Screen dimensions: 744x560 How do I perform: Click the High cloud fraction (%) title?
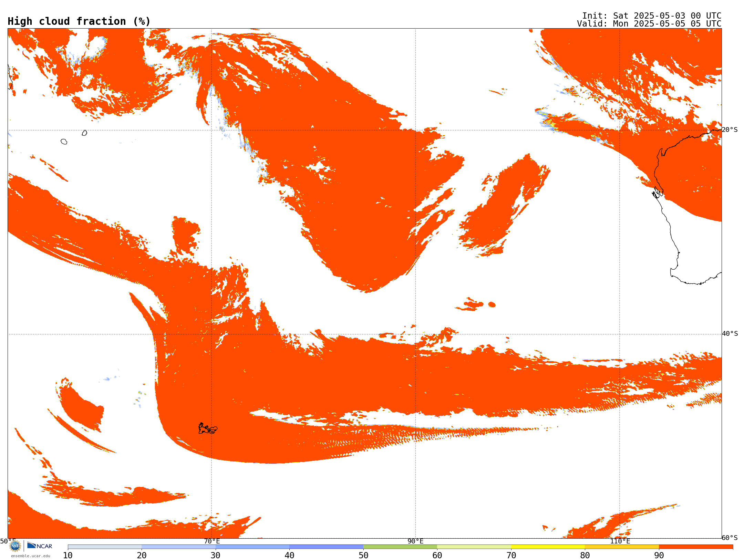tap(79, 21)
